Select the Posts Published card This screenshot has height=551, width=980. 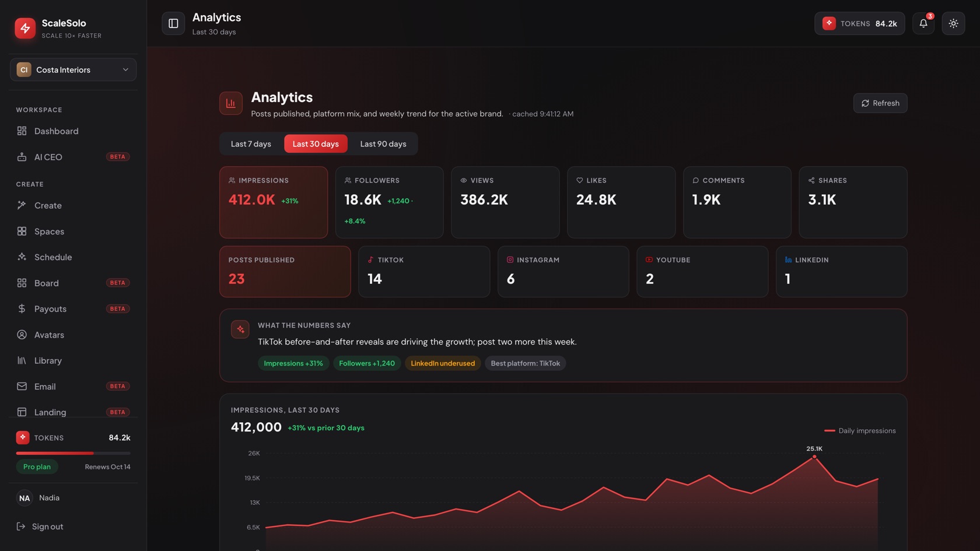[x=285, y=272]
